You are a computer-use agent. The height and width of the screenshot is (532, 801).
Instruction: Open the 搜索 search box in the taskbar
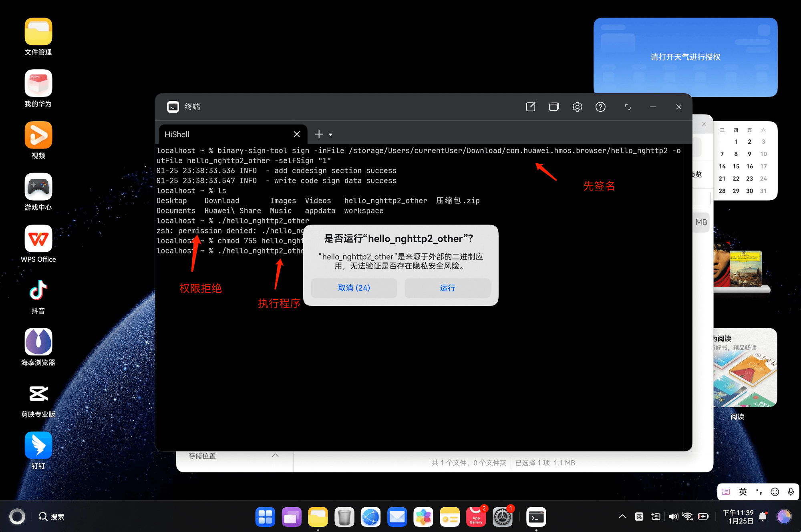(51, 517)
